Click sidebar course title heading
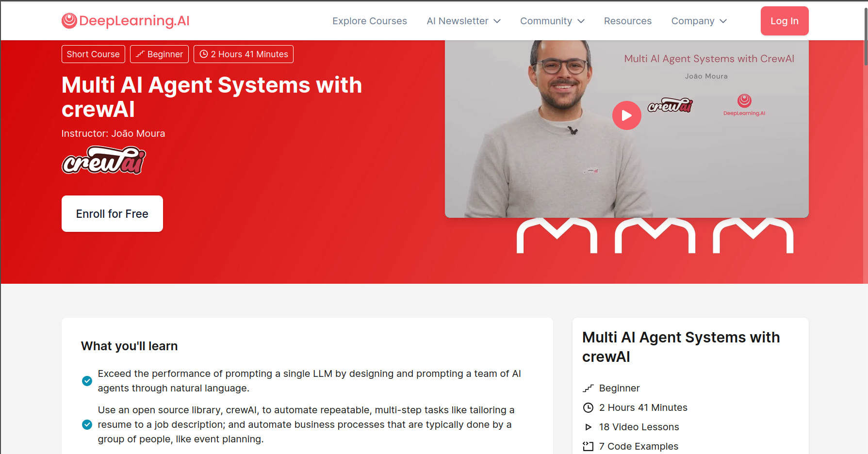Image resolution: width=868 pixels, height=454 pixels. (x=681, y=347)
